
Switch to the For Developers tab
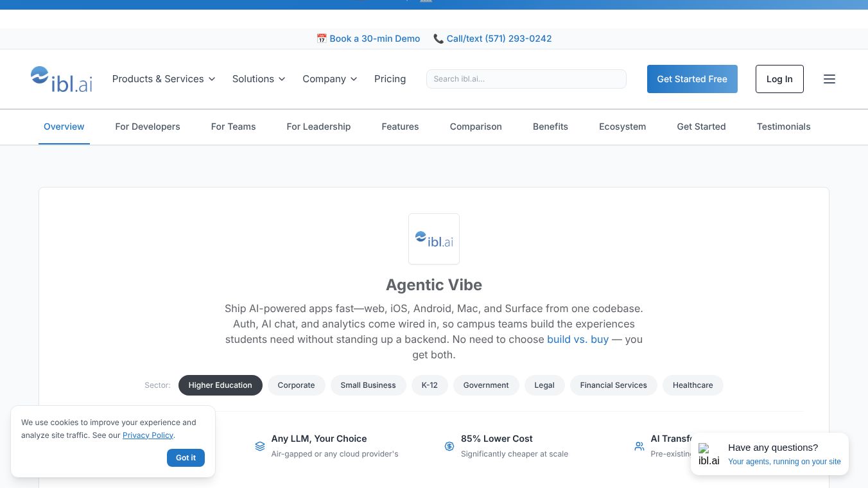coord(148,126)
